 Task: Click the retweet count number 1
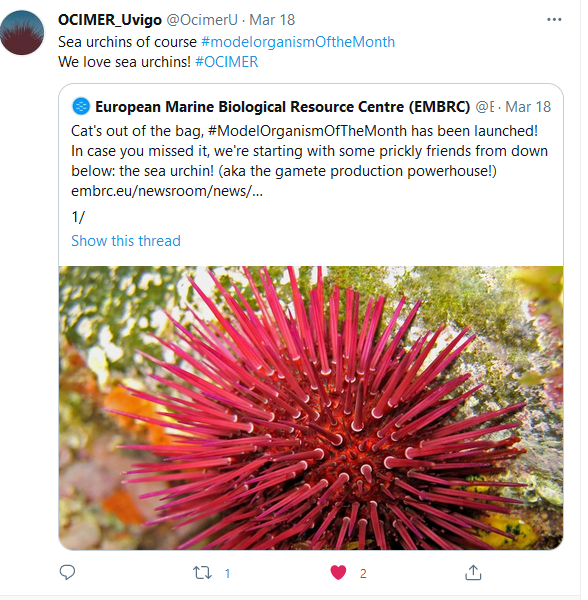tap(227, 573)
